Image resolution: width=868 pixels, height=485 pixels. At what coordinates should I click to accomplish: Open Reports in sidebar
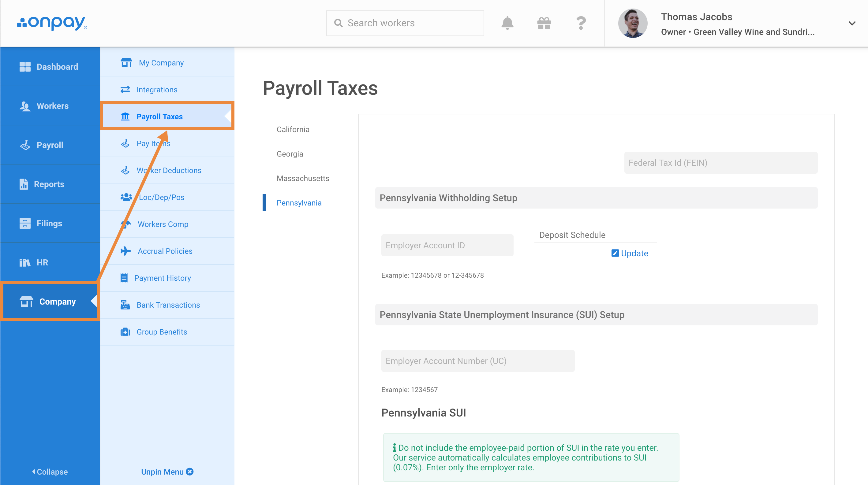(50, 184)
